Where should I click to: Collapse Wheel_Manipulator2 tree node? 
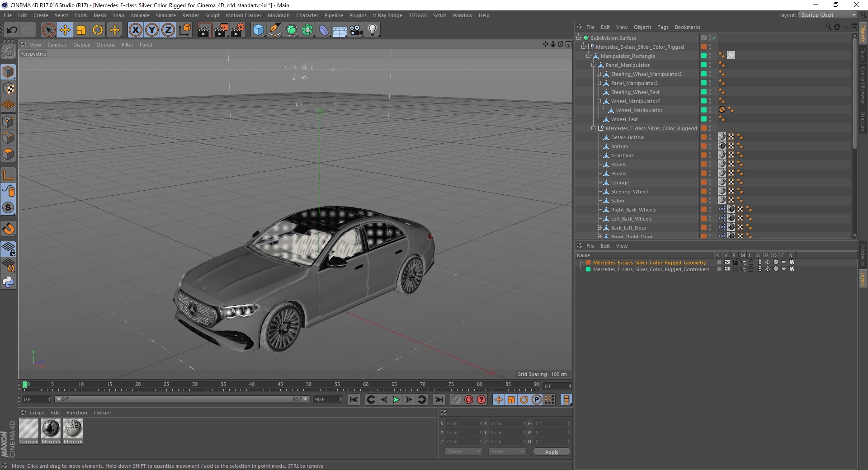click(599, 101)
